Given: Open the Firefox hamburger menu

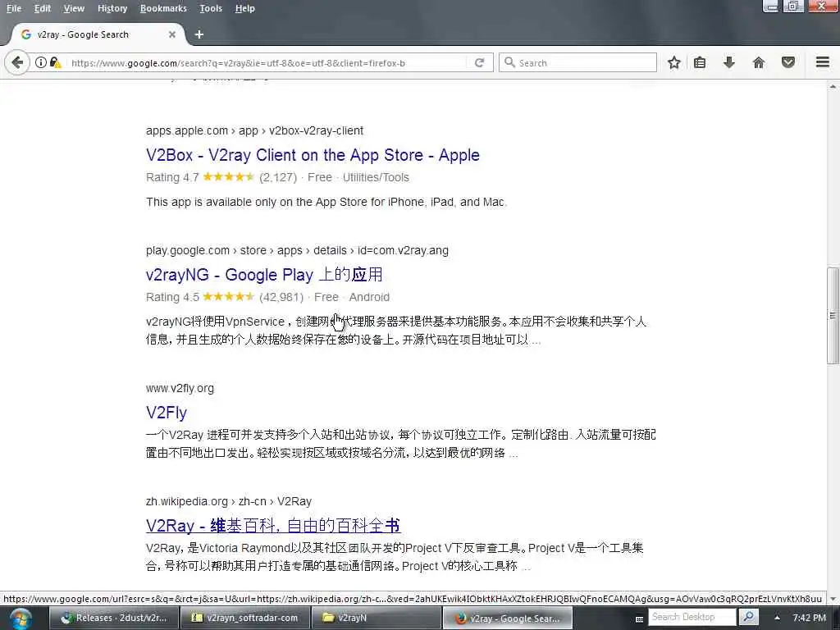Looking at the screenshot, I should 823,62.
